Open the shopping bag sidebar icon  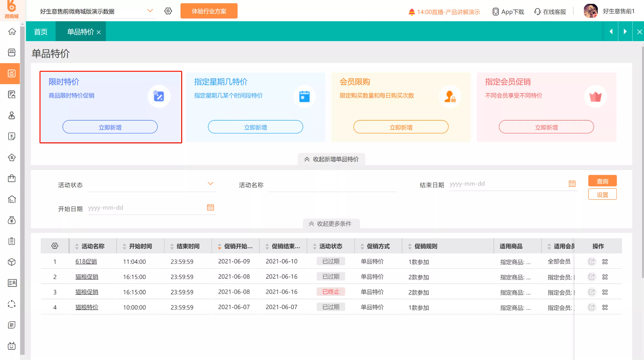pyautogui.click(x=12, y=178)
